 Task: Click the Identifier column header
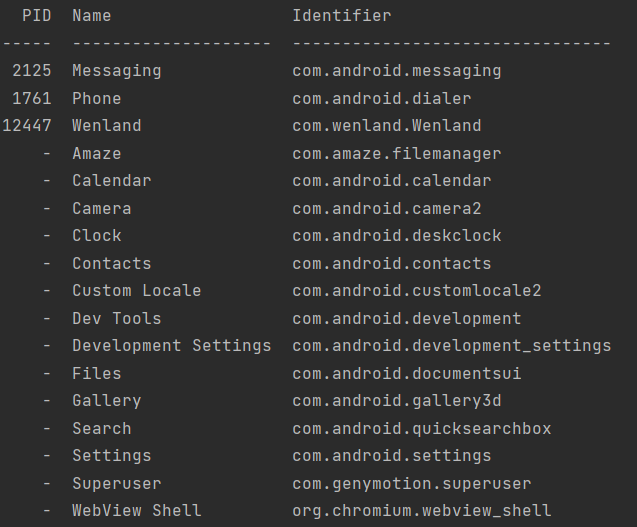[342, 16]
